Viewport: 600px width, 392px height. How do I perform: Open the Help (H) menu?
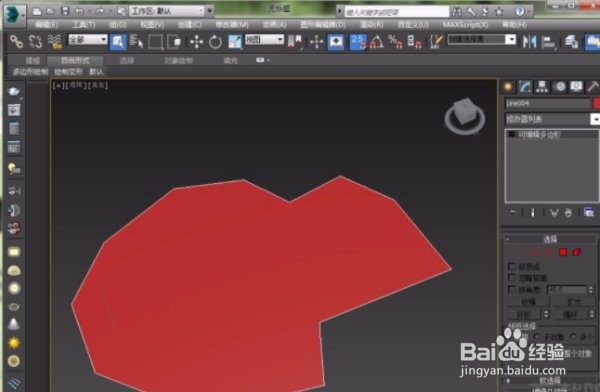[514, 25]
